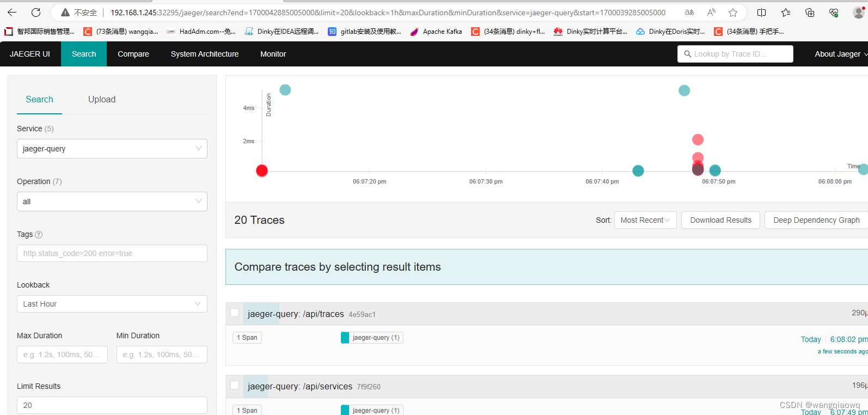This screenshot has height=415, width=868.
Task: Open the HadAdm.com bookmark
Action: point(201,32)
